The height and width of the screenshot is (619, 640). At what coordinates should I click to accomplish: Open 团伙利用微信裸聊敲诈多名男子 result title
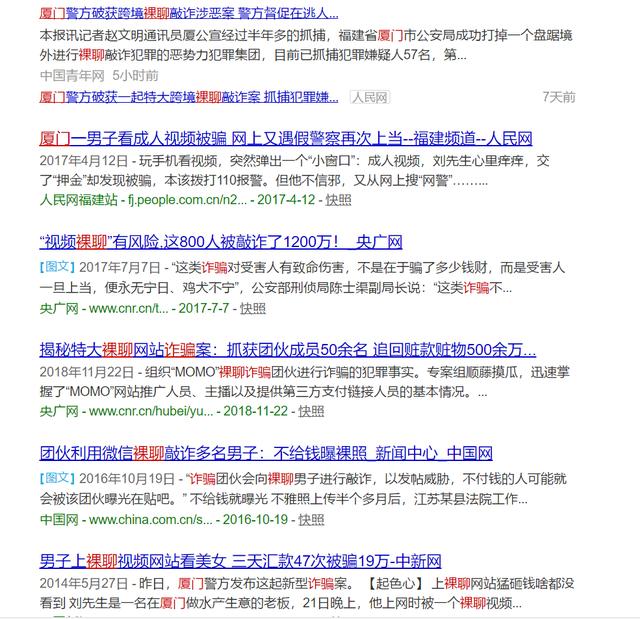click(266, 453)
